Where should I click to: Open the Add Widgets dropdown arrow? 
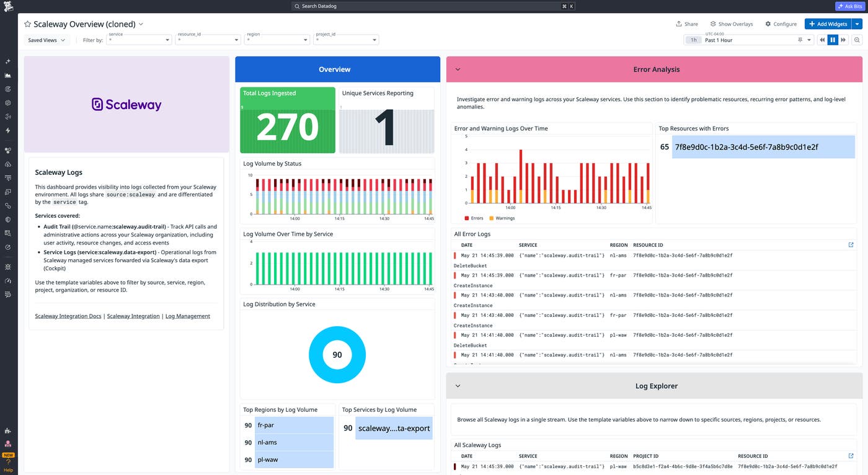point(857,24)
